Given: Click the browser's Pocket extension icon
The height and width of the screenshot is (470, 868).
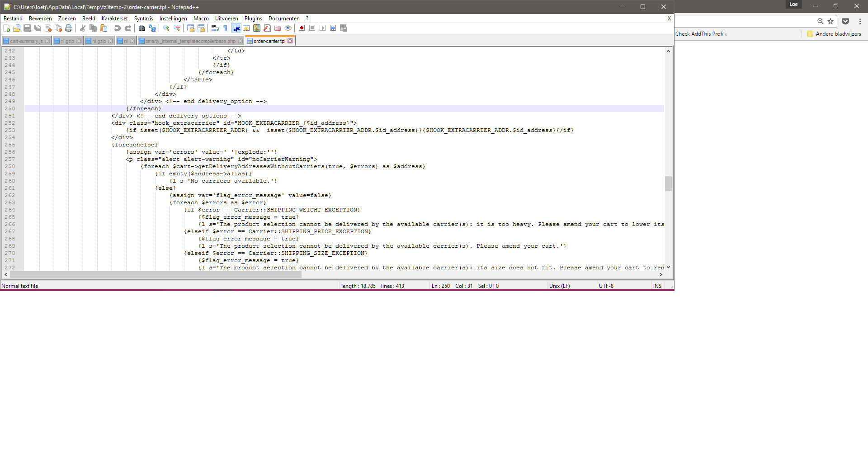Looking at the screenshot, I should click(845, 21).
